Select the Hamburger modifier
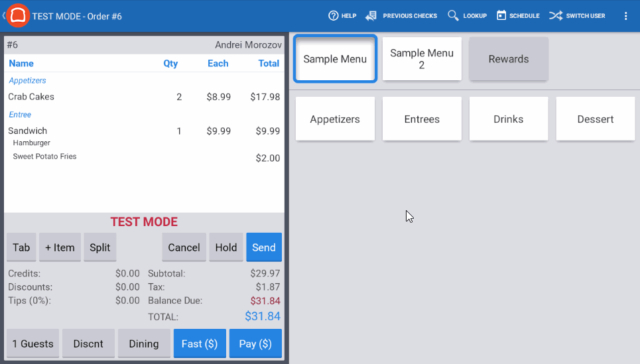The width and height of the screenshot is (640, 364). coord(31,143)
